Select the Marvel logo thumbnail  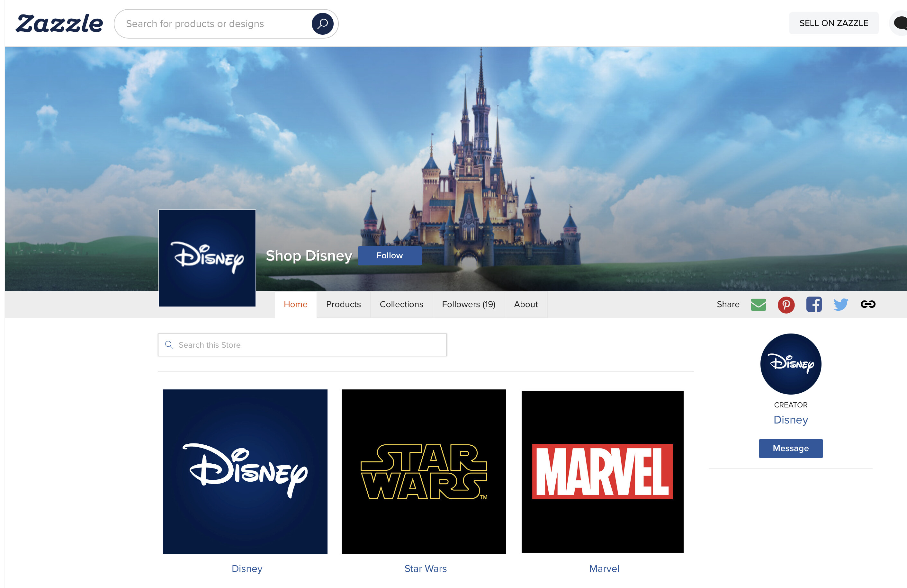coord(603,471)
